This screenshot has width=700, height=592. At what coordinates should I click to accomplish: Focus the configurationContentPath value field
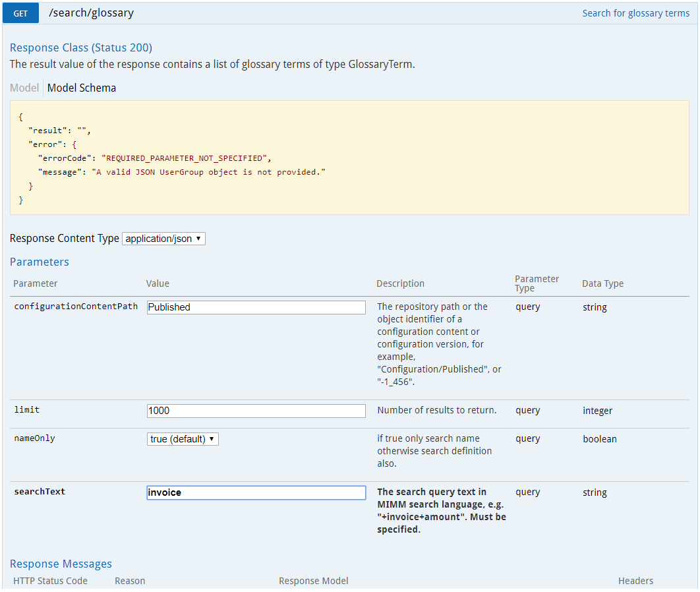pos(256,307)
